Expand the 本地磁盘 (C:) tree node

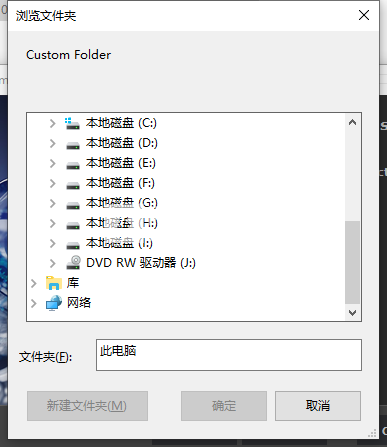tap(53, 124)
